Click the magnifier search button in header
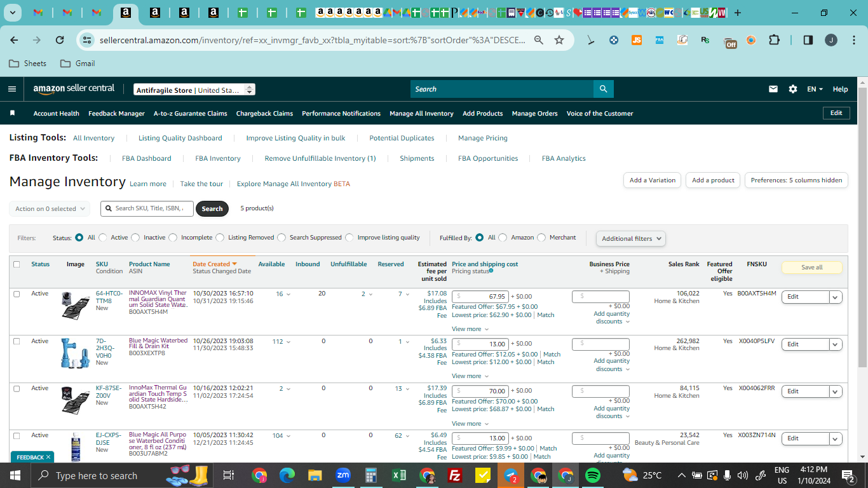The height and width of the screenshot is (488, 868). coord(603,89)
